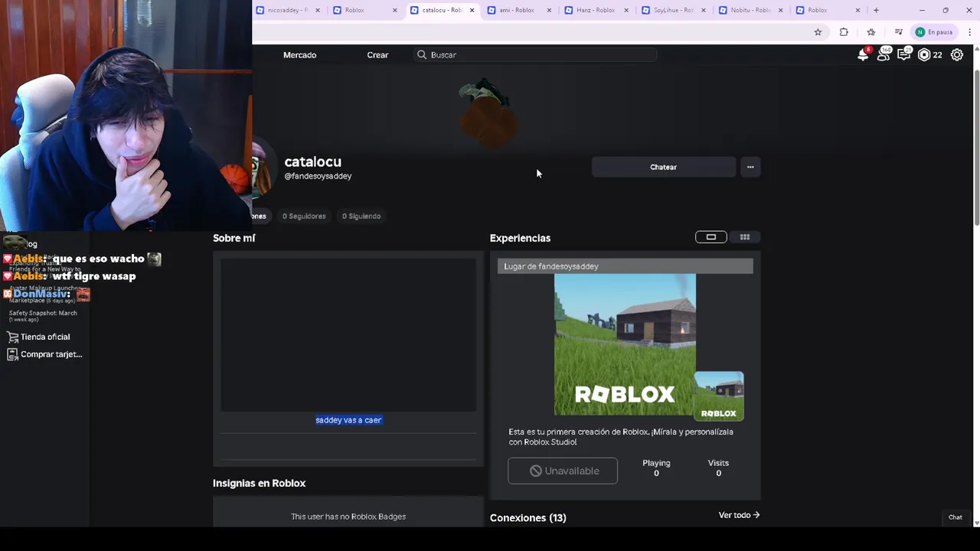
Task: Click the experience description text
Action: [x=621, y=437]
